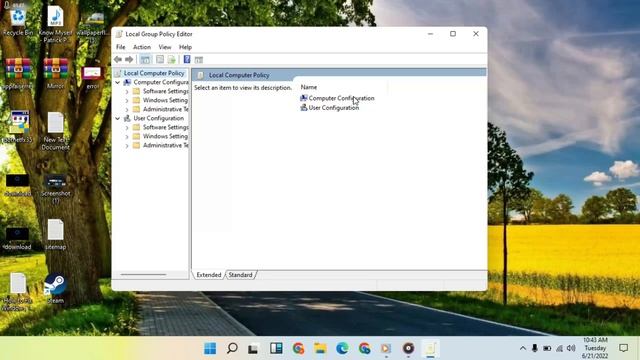Click the Back arrow in the toolbar

(118, 60)
